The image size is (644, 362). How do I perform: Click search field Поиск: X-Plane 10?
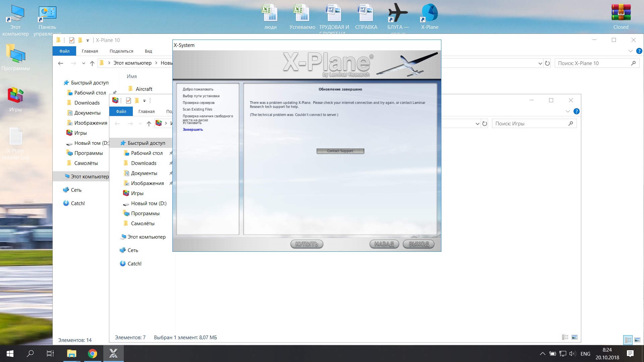click(597, 63)
